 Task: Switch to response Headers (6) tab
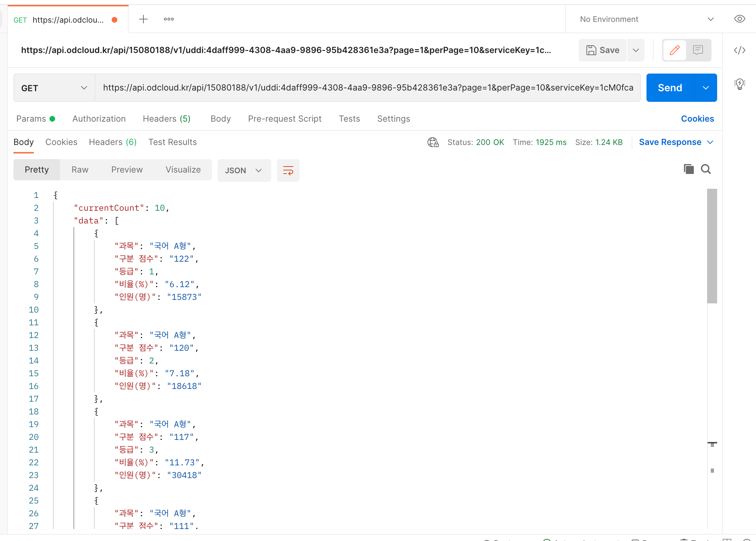pyautogui.click(x=112, y=142)
